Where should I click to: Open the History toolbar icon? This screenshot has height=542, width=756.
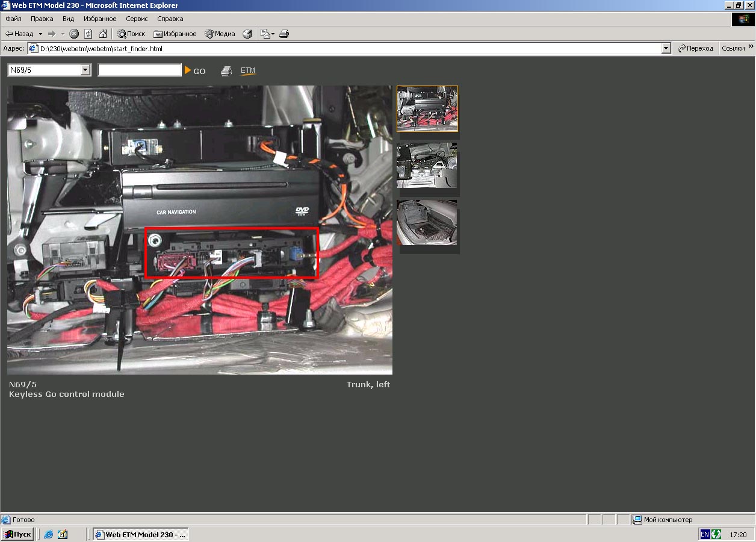point(247,34)
